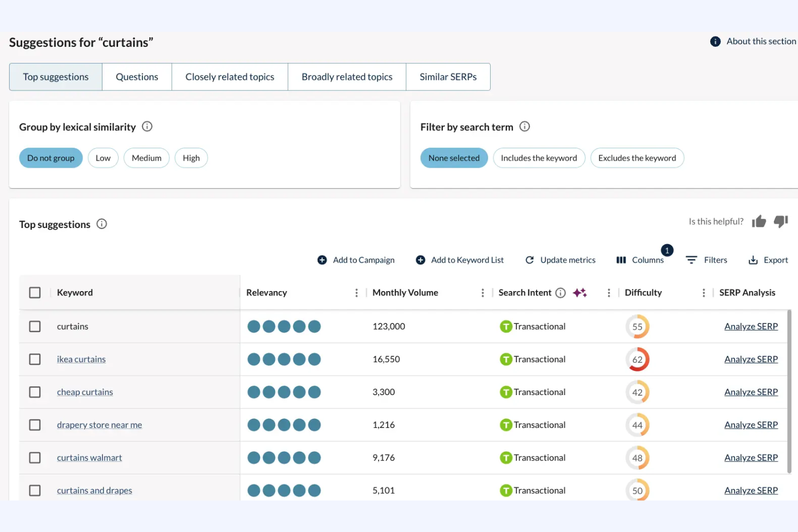Check the checkbox for the curtains row
798x532 pixels.
pos(35,326)
